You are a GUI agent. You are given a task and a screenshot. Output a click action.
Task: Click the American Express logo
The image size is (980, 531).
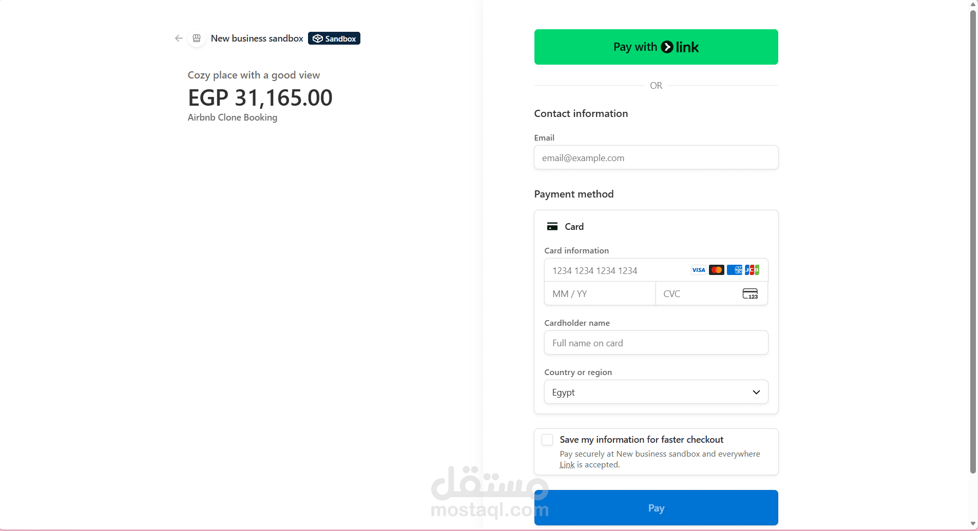(735, 270)
